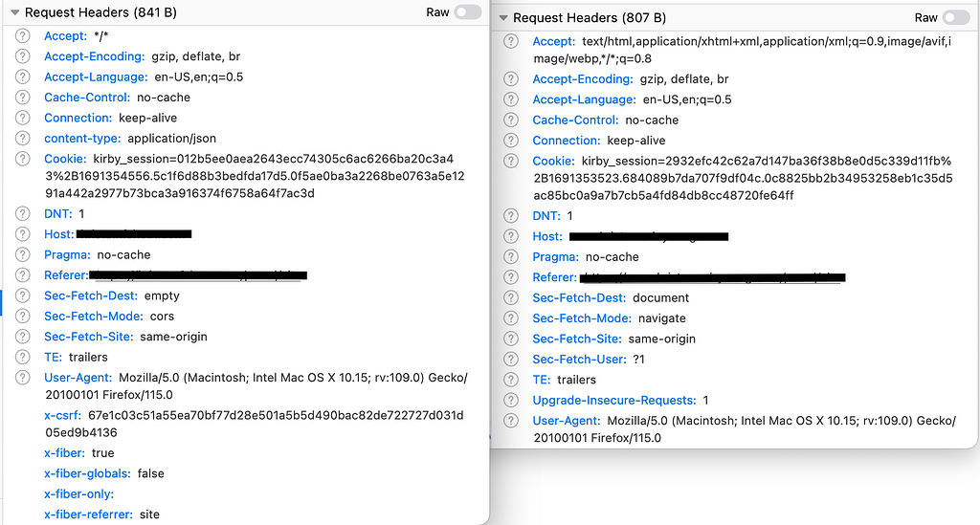Click the x-fiber-referrer header name
Screen dimensions: 980x525
click(89, 514)
